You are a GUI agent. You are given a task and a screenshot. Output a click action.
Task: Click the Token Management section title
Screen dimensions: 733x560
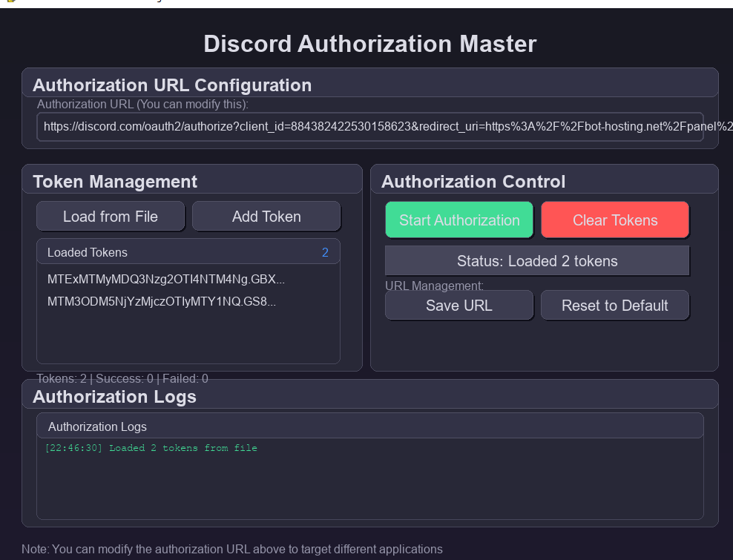tap(115, 182)
